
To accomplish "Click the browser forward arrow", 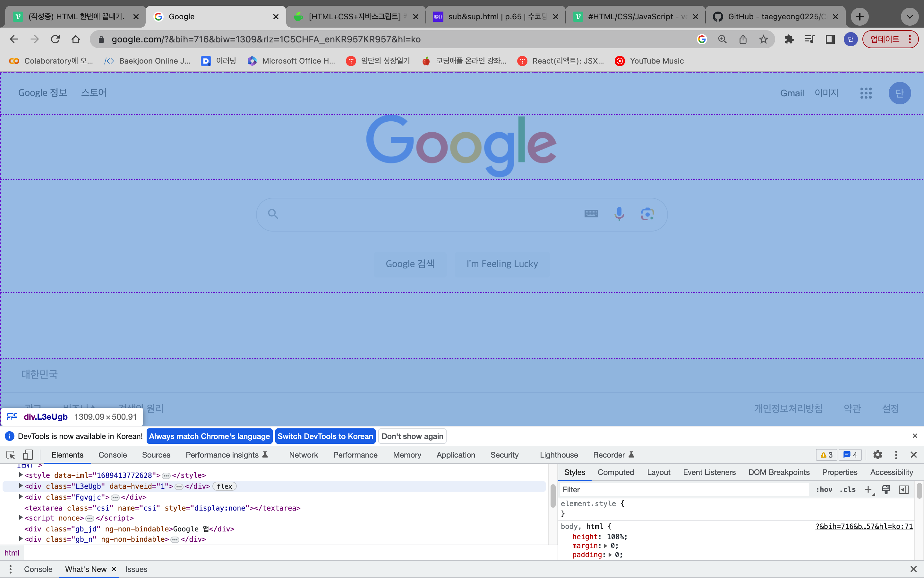I will tap(35, 39).
